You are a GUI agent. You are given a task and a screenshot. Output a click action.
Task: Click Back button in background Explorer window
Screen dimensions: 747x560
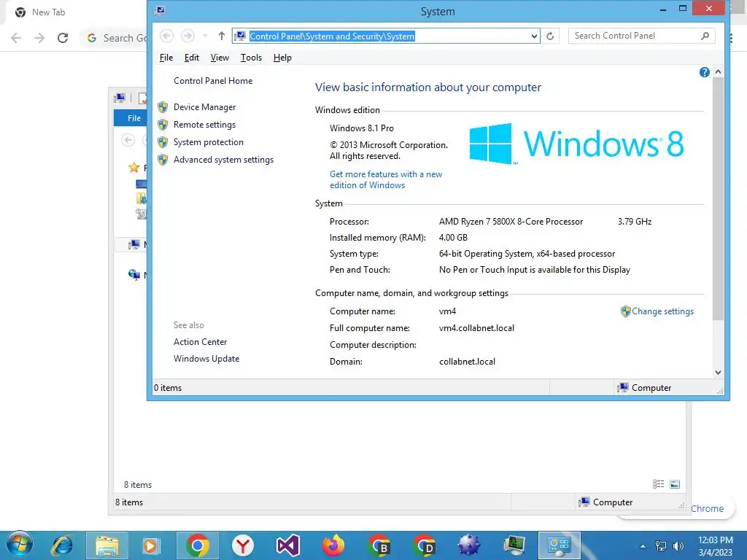[x=128, y=140]
